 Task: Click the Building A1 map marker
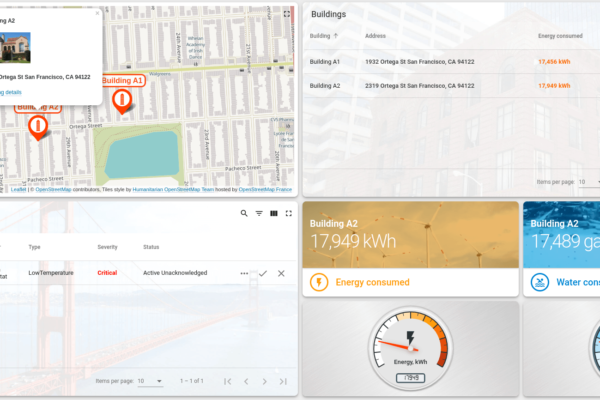[x=122, y=99]
